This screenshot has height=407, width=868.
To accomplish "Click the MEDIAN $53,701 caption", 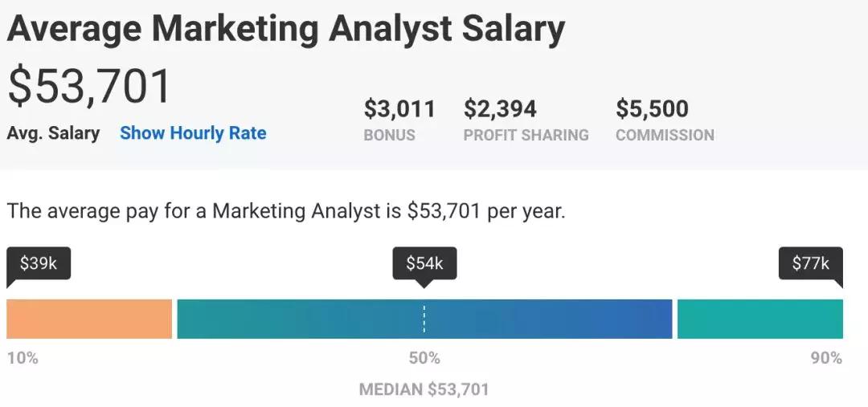I will tap(424, 389).
